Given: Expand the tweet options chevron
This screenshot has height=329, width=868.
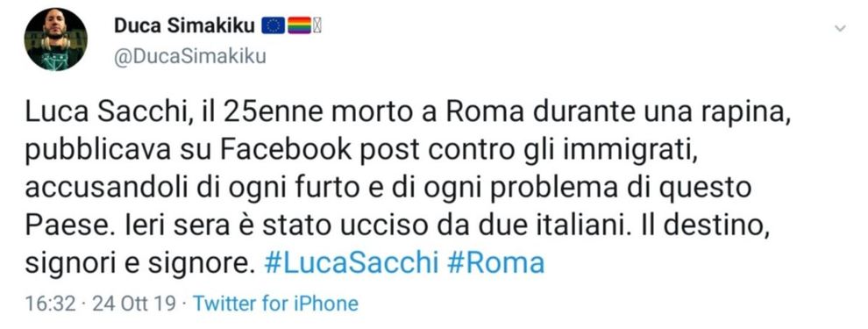Looking at the screenshot, I should tap(840, 29).
